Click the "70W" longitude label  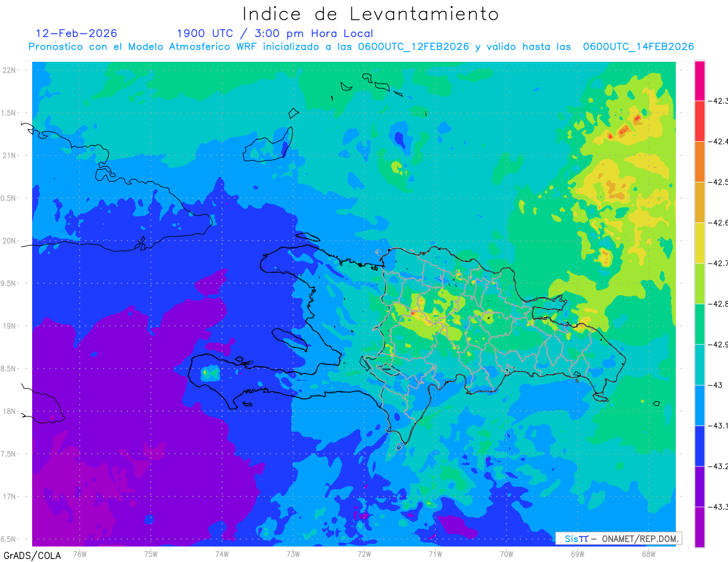506,554
